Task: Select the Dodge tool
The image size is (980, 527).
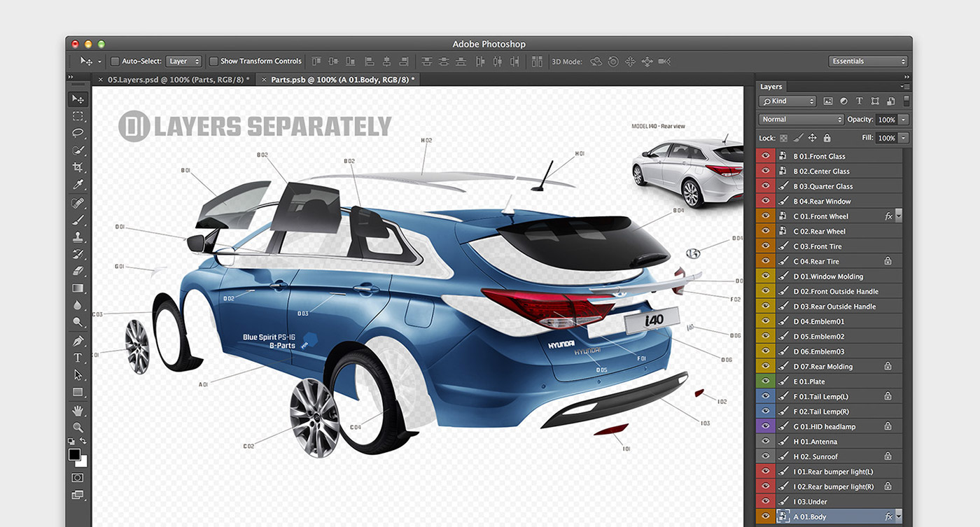Action: pyautogui.click(x=78, y=322)
